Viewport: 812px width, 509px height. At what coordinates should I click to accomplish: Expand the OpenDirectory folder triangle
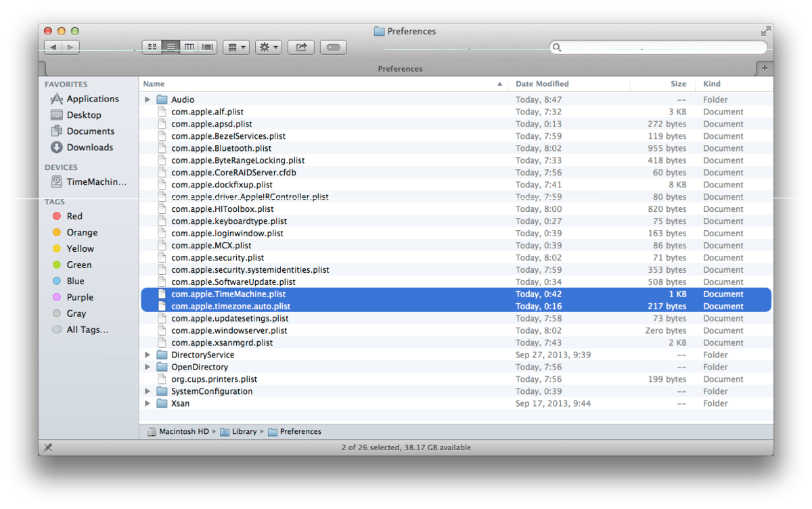tap(148, 367)
